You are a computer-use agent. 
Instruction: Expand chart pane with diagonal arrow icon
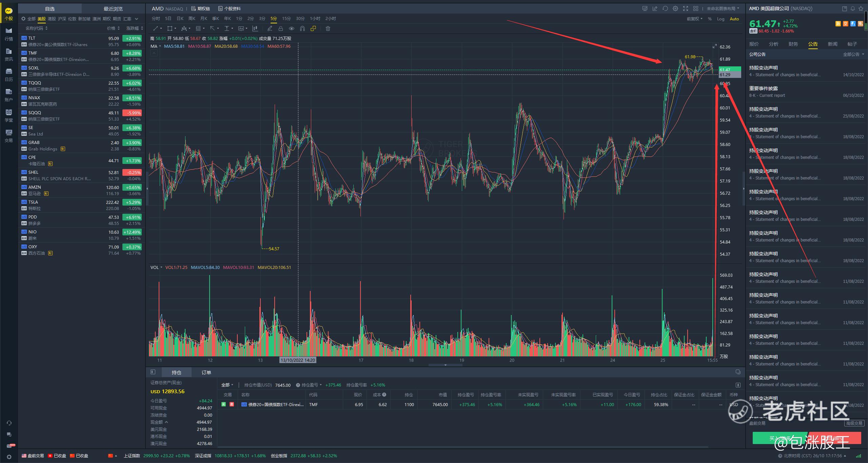click(715, 46)
